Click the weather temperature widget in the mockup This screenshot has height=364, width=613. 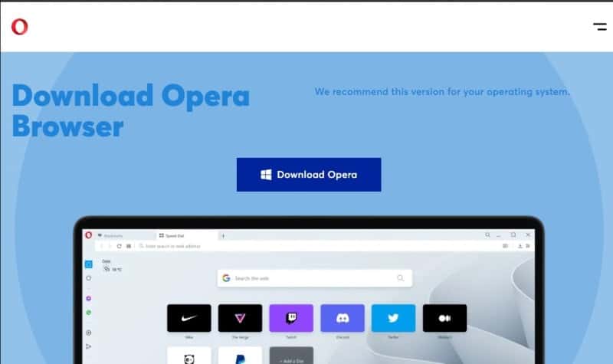coord(112,266)
